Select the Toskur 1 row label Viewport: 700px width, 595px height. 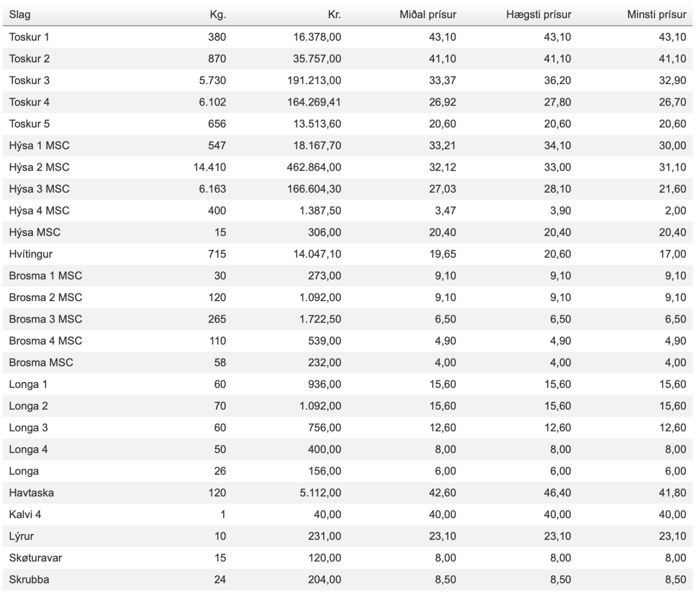[x=29, y=37]
